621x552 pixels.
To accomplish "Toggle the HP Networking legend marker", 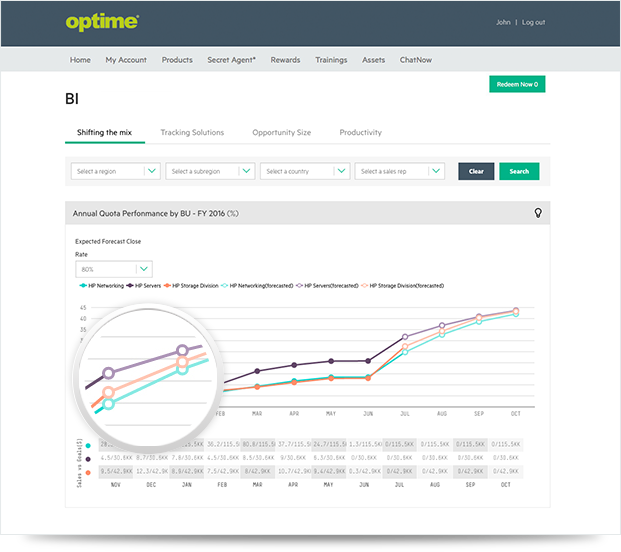I will pyautogui.click(x=83, y=285).
